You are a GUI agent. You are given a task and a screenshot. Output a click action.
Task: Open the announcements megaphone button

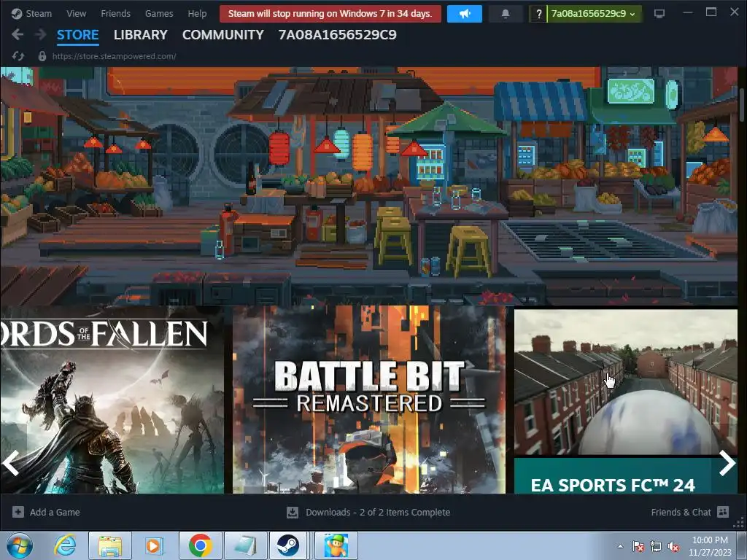pos(464,14)
